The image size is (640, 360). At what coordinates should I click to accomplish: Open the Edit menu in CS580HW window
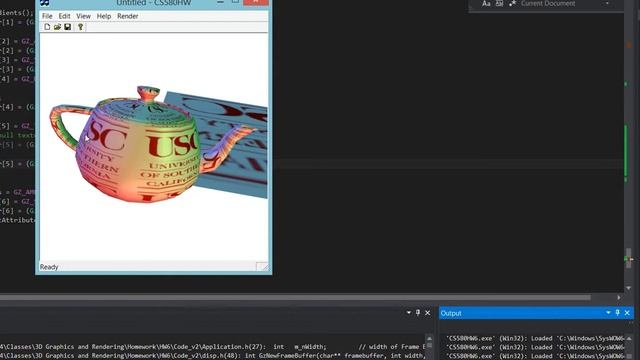coord(64,16)
